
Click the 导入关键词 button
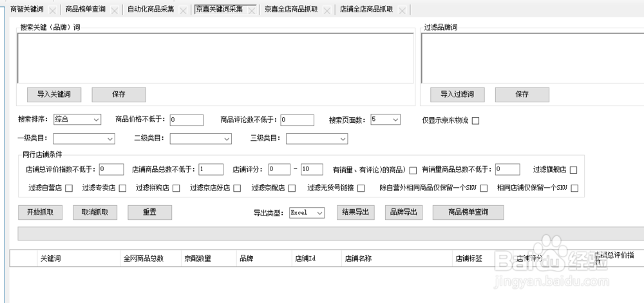[54, 95]
